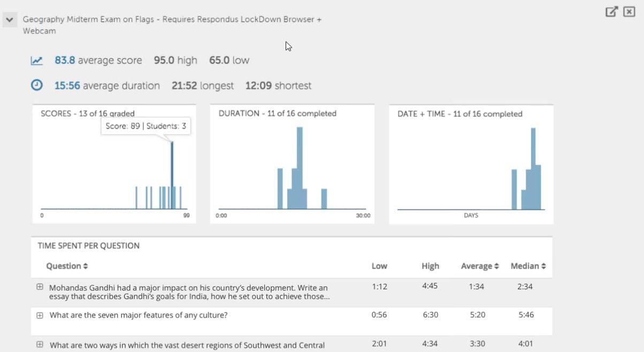644x352 pixels.
Task: Click the tallest bar in Duration chart
Action: (300, 168)
